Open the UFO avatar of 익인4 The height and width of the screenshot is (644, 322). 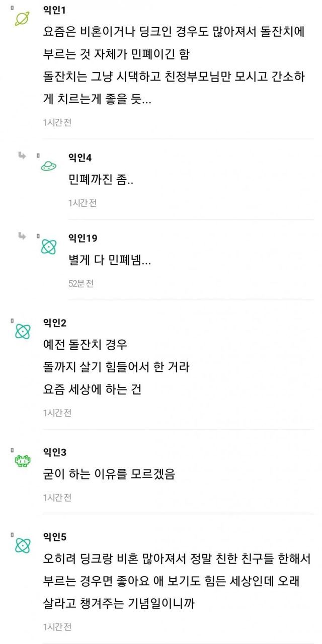pyautogui.click(x=48, y=166)
